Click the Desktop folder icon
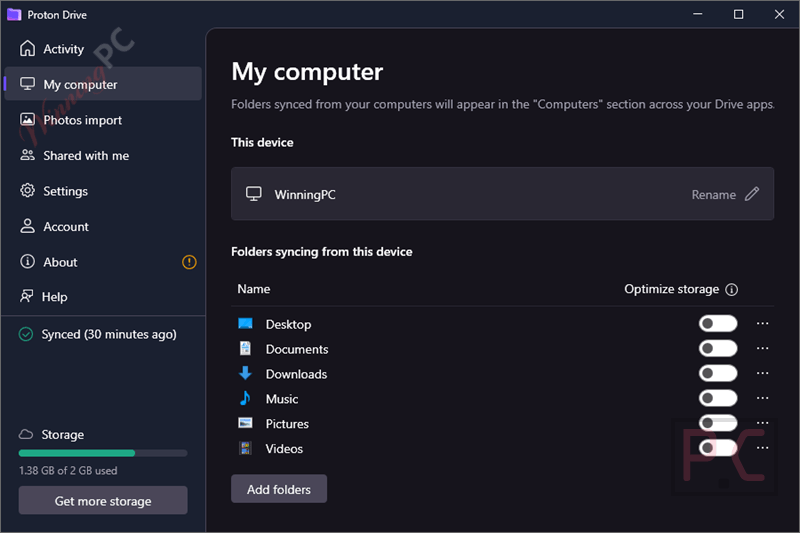 click(x=245, y=323)
